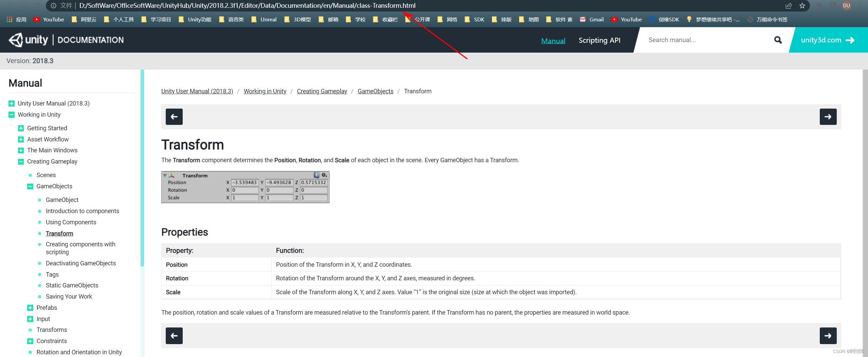This screenshot has width=868, height=357.
Task: Open Rotation and Orientation in Unity page
Action: click(79, 352)
